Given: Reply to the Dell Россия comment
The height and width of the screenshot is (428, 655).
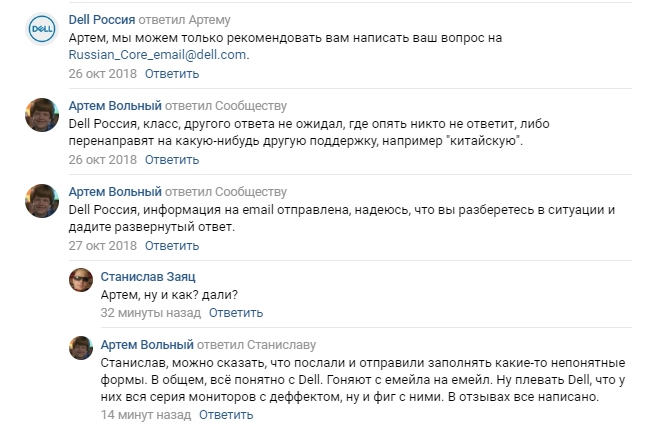Looking at the screenshot, I should pos(172,74).
